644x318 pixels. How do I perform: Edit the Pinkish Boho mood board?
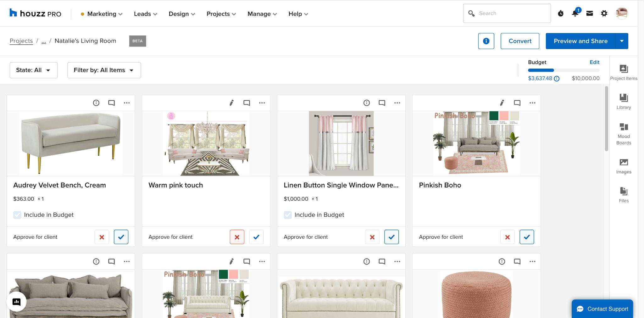(x=502, y=103)
